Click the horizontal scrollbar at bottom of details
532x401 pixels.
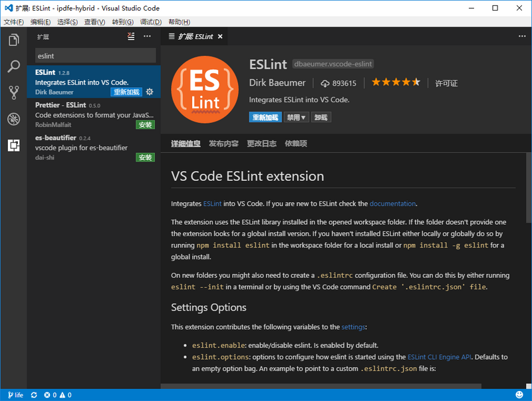pos(321,386)
